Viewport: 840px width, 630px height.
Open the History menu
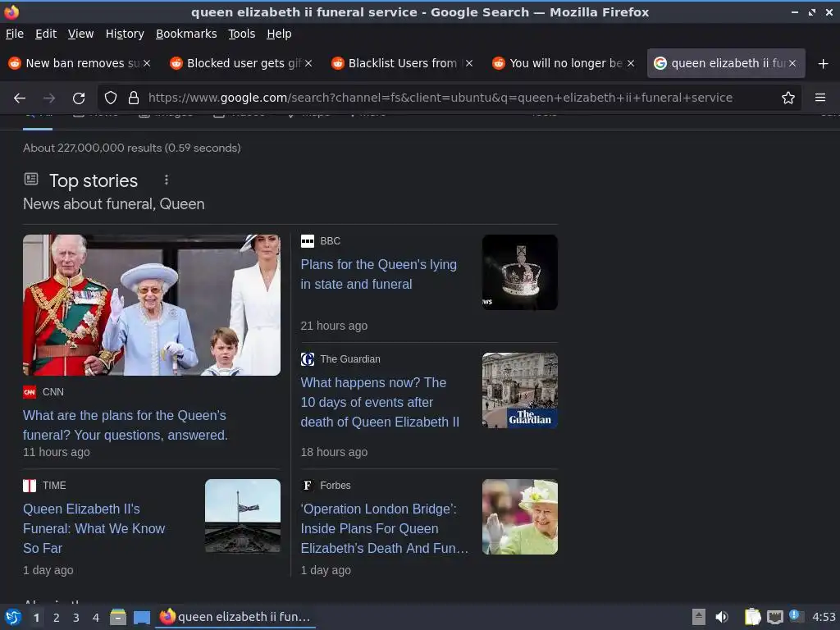(x=125, y=34)
